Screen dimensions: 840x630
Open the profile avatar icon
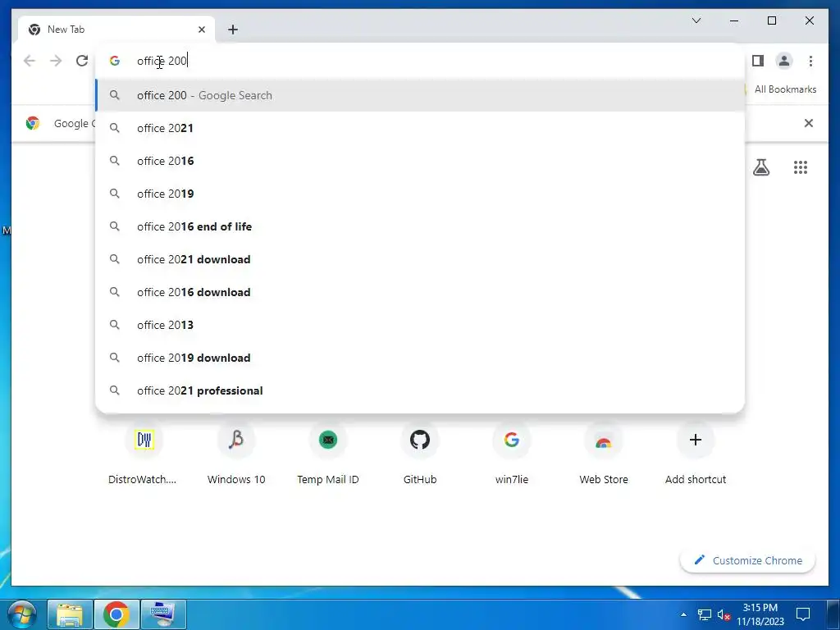(783, 61)
